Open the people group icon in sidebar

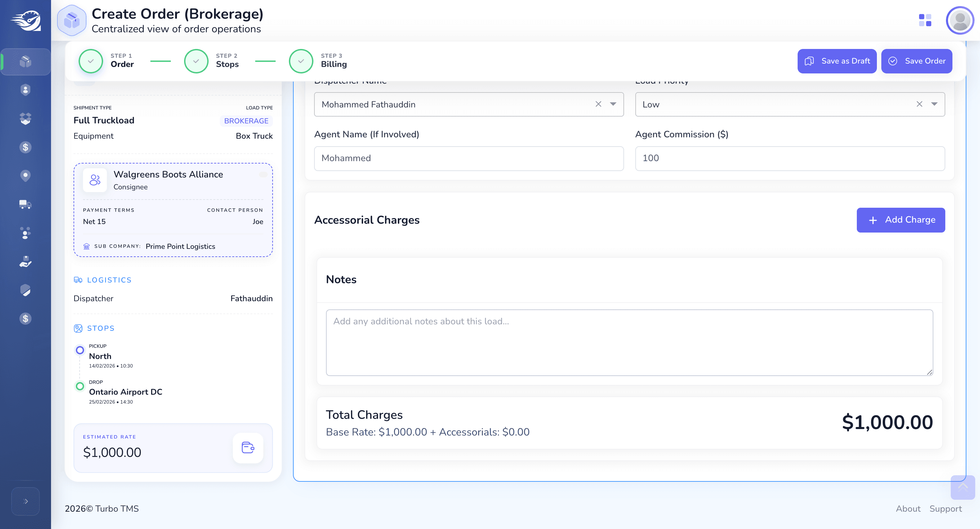pyautogui.click(x=26, y=233)
